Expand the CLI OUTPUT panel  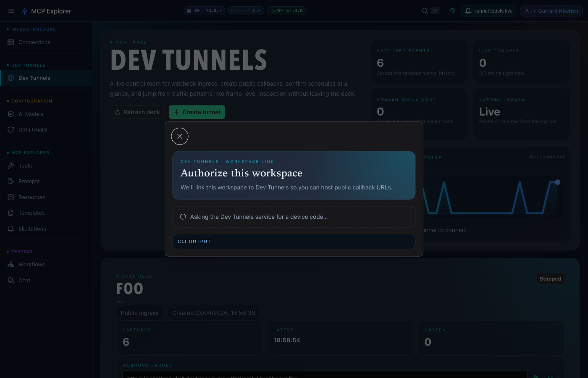pos(294,241)
